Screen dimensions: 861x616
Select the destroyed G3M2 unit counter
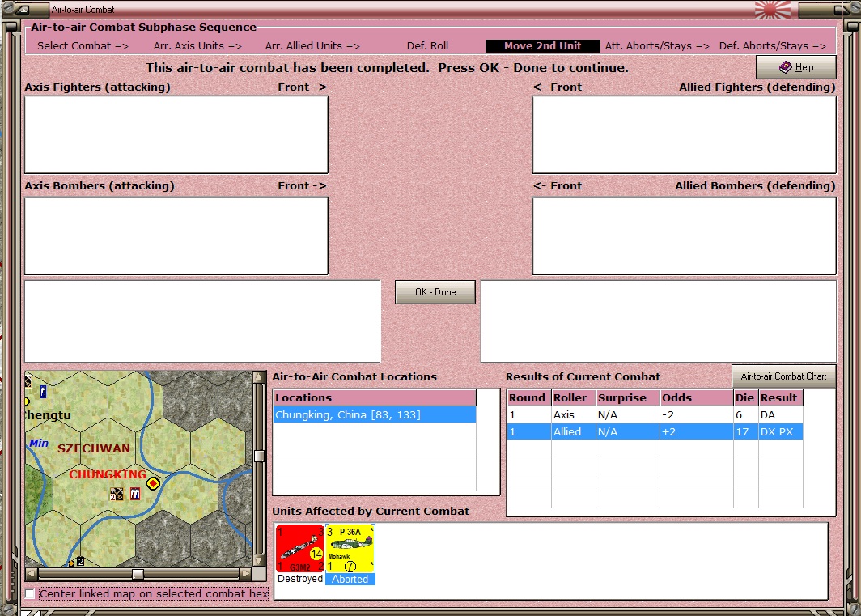[299, 549]
